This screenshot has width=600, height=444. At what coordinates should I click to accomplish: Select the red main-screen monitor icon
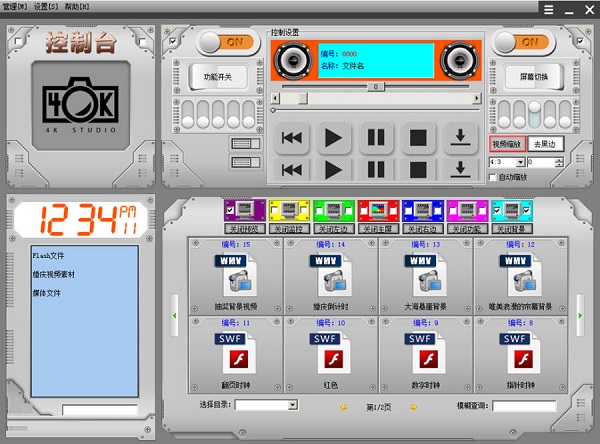pyautogui.click(x=378, y=210)
